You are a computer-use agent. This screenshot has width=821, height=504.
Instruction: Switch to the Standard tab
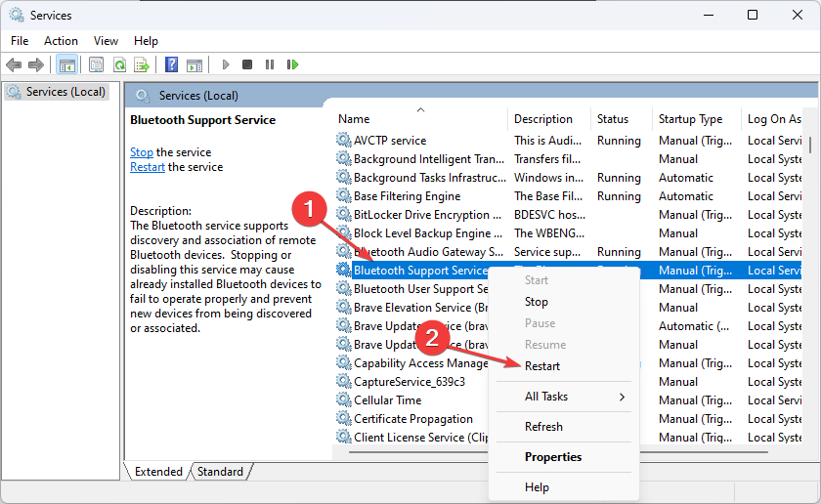click(x=220, y=472)
